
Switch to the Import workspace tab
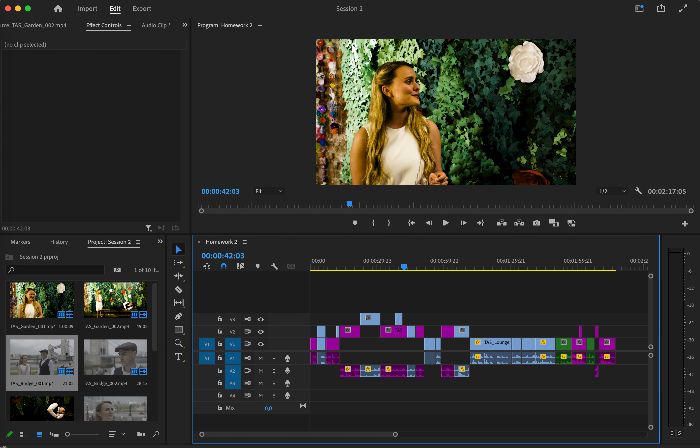click(x=87, y=8)
